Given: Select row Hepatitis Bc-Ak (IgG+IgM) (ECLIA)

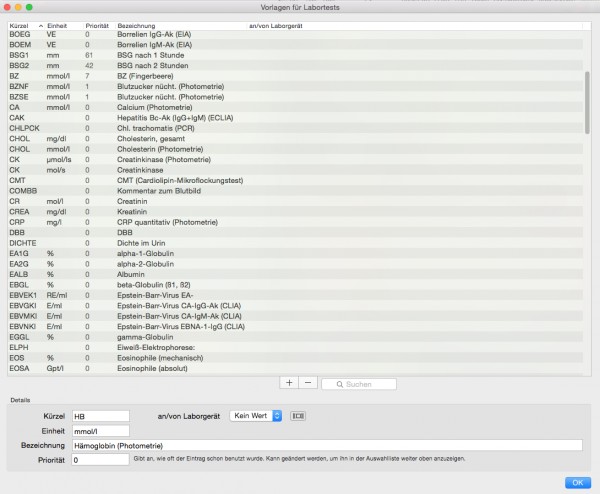Looking at the screenshot, I should (x=295, y=118).
